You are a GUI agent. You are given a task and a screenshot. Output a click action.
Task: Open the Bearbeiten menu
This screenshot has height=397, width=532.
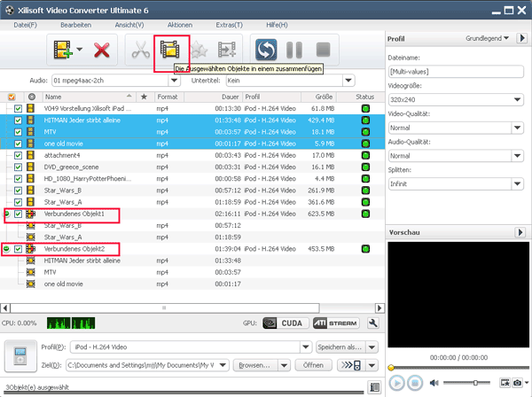click(75, 25)
